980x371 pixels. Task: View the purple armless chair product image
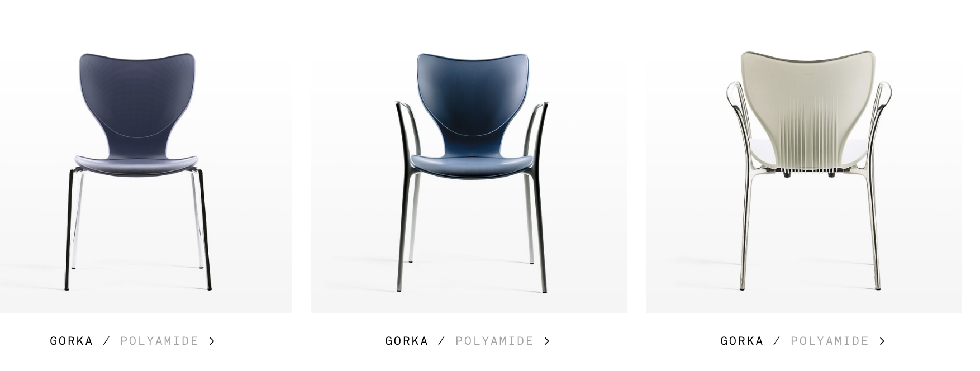(x=145, y=168)
